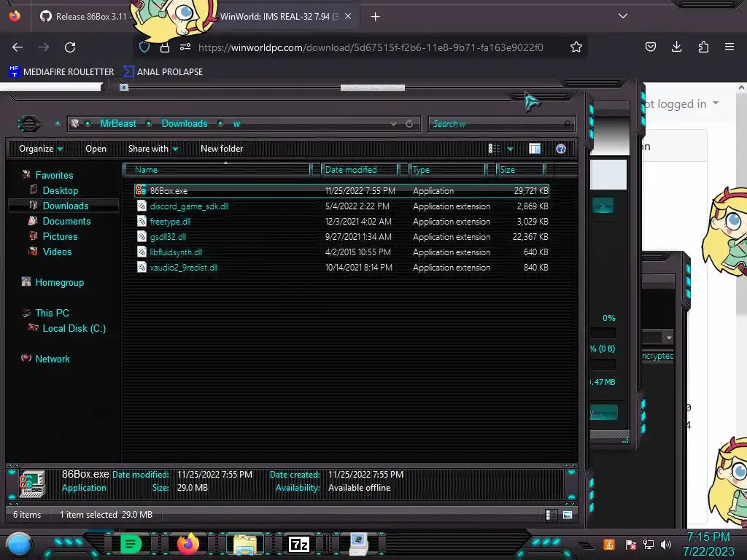Open 7-Zip from the taskbar
Image resolution: width=747 pixels, height=560 pixels.
click(299, 544)
